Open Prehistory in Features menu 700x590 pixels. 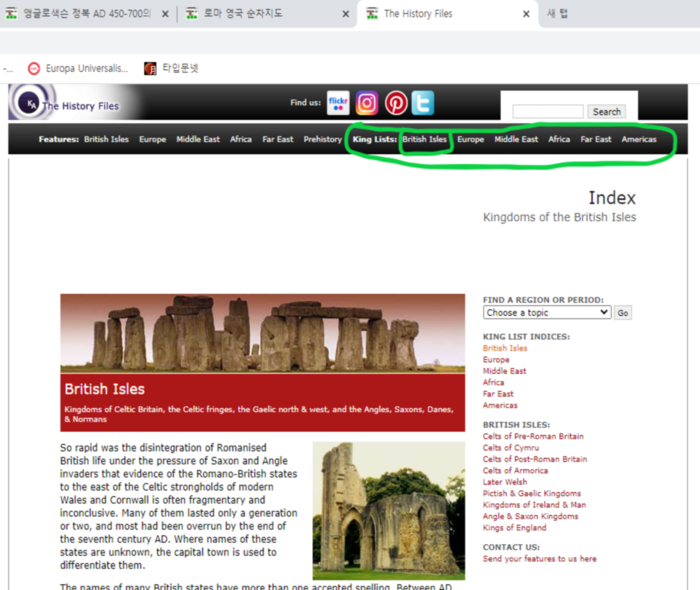pyautogui.click(x=323, y=139)
